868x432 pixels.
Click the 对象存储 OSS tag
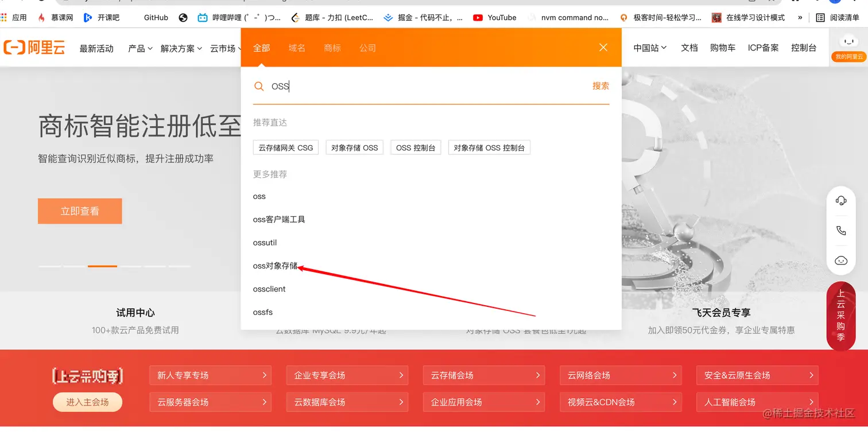pyautogui.click(x=354, y=147)
